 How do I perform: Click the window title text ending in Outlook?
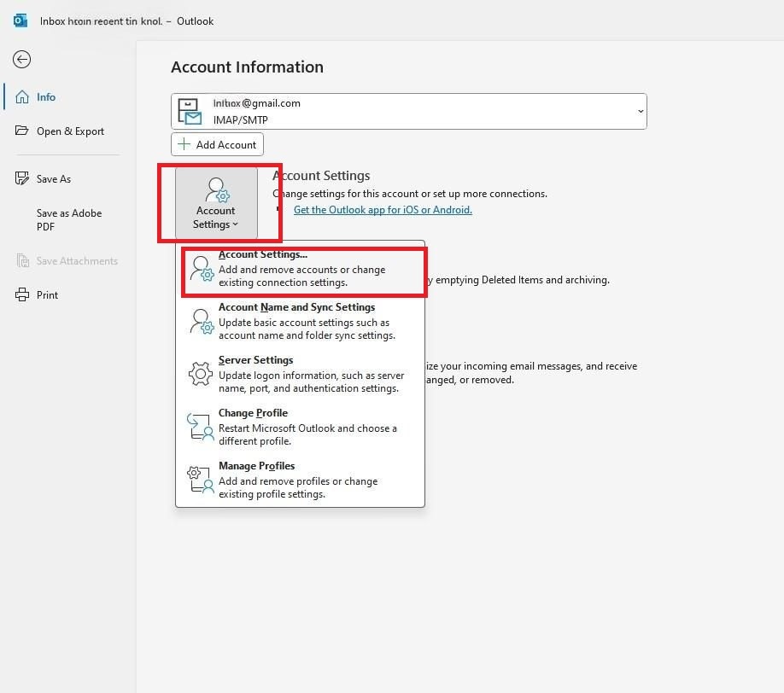(x=126, y=21)
